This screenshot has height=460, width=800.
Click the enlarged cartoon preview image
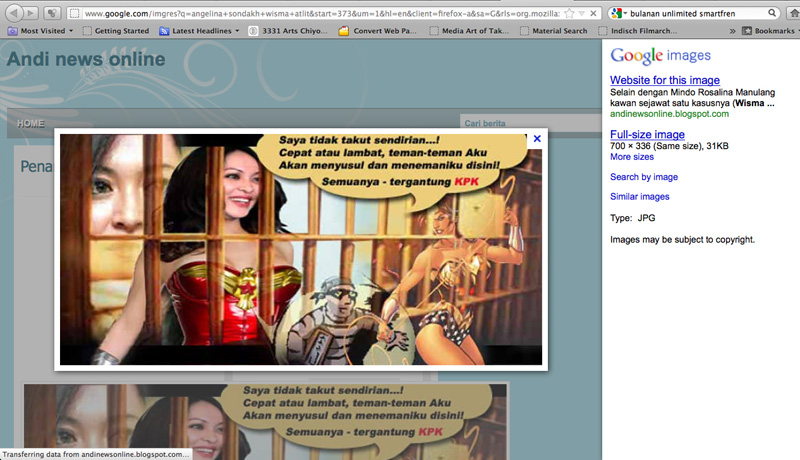point(301,249)
